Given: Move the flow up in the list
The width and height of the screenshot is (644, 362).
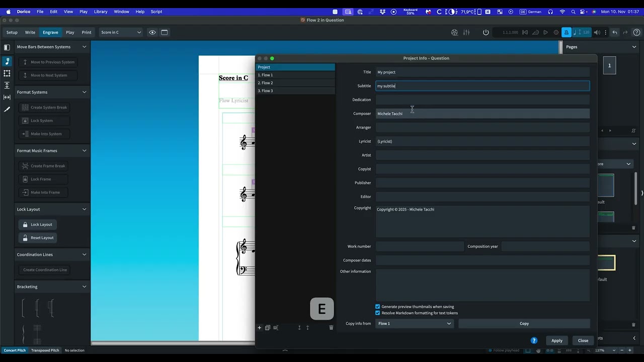Looking at the screenshot, I should tap(307, 328).
